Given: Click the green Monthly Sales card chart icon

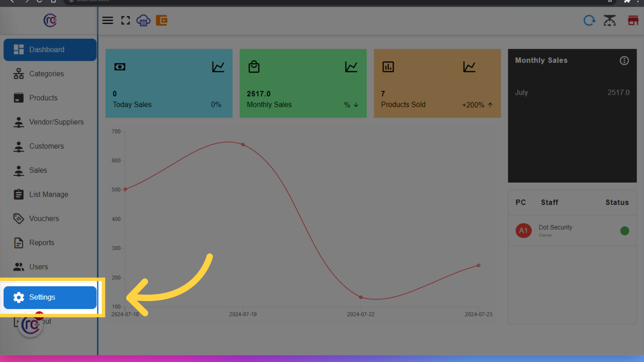Looking at the screenshot, I should coord(351,67).
